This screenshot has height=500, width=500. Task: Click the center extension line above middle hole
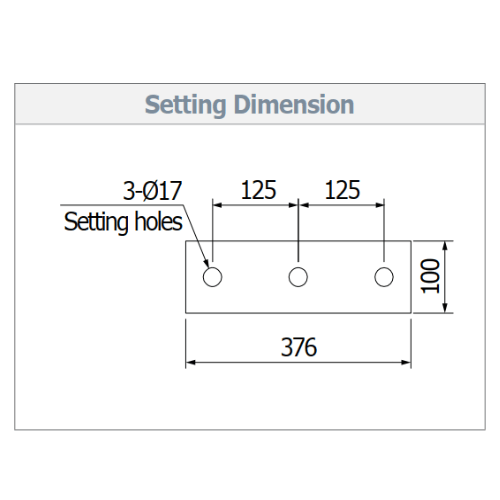(x=298, y=230)
